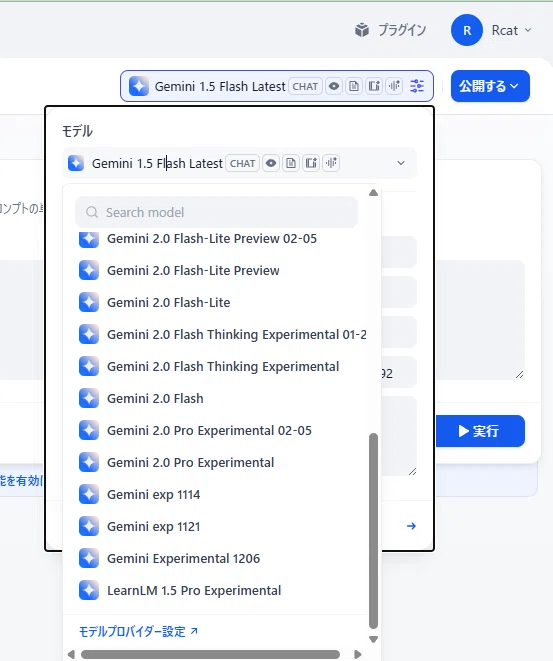This screenshot has height=661, width=553.
Task: Focus the Search model input field
Action: pyautogui.click(x=216, y=212)
